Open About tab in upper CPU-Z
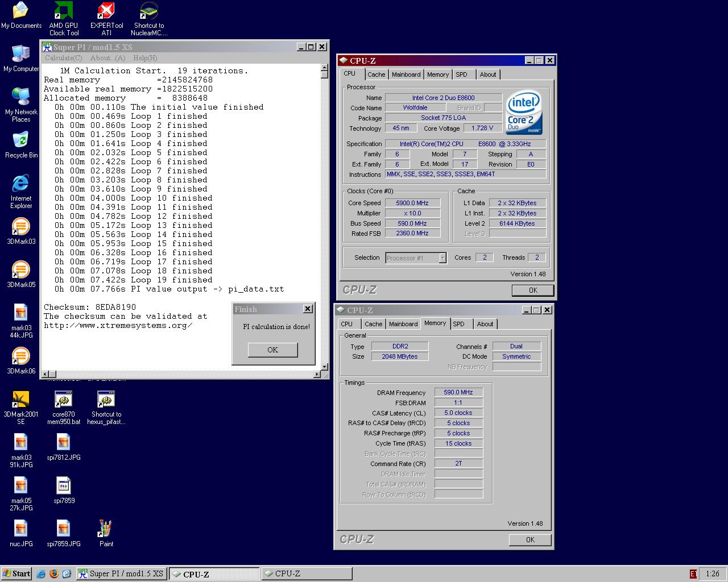Screen dimensions: 728x582 487,74
